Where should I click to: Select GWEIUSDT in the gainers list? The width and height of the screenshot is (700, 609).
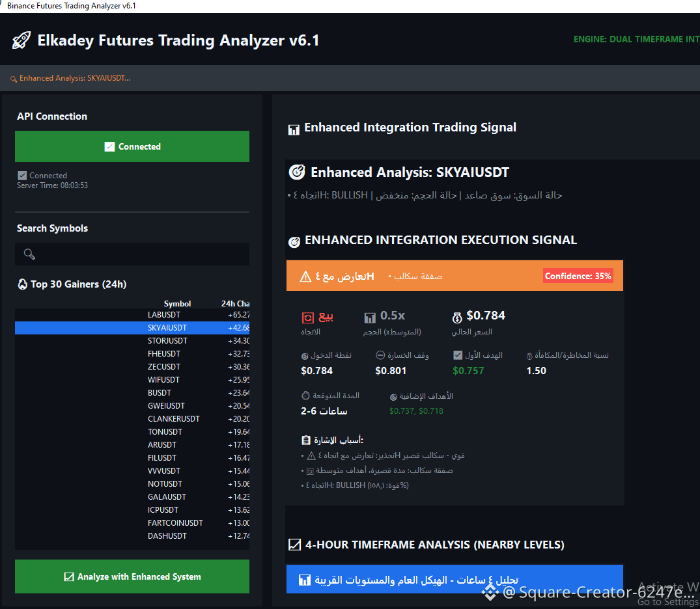click(132, 406)
